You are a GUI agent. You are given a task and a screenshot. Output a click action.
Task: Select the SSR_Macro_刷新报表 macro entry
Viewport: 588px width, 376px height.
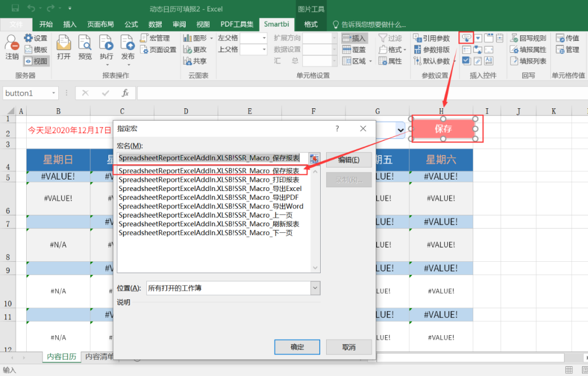coord(209,224)
